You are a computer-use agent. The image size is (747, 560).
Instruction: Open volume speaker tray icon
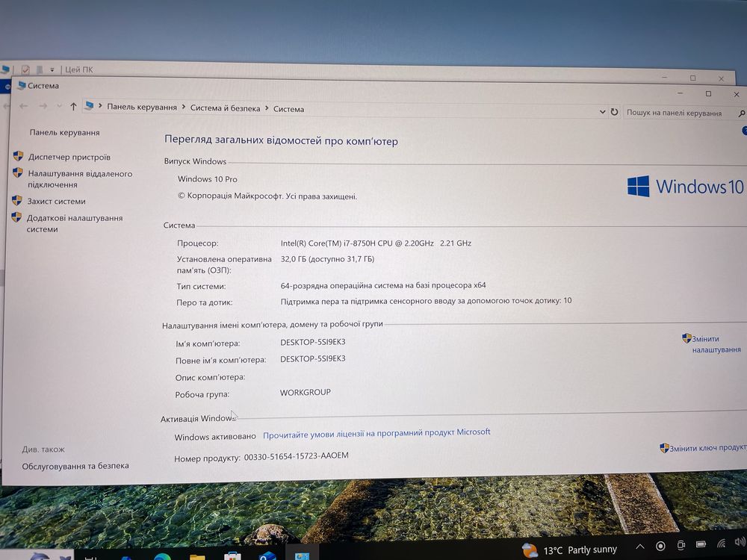coord(740,542)
